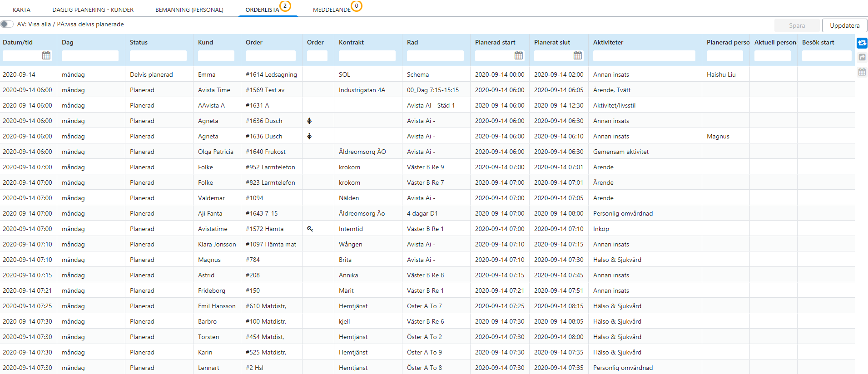Click the Status filter input
868x374 pixels.
158,55
